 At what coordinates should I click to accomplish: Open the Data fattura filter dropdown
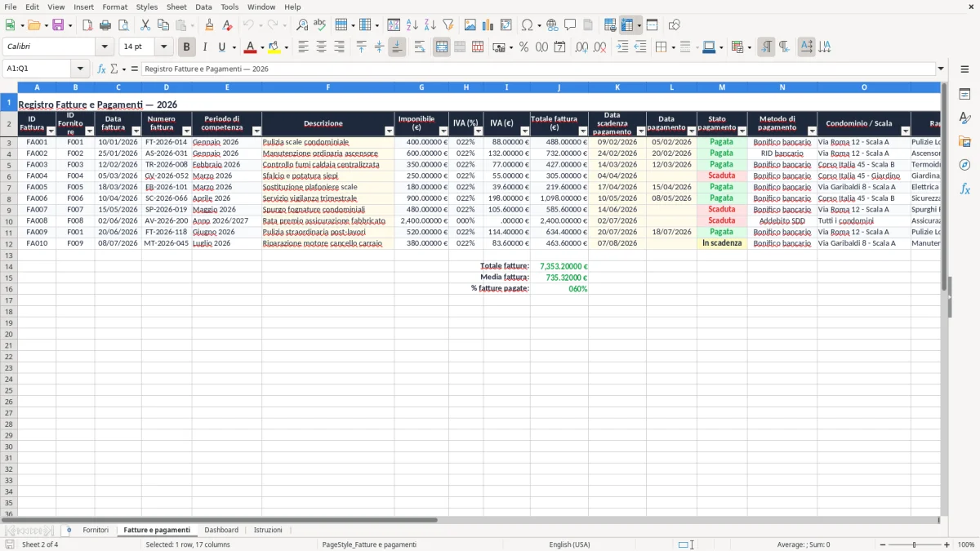point(136,131)
